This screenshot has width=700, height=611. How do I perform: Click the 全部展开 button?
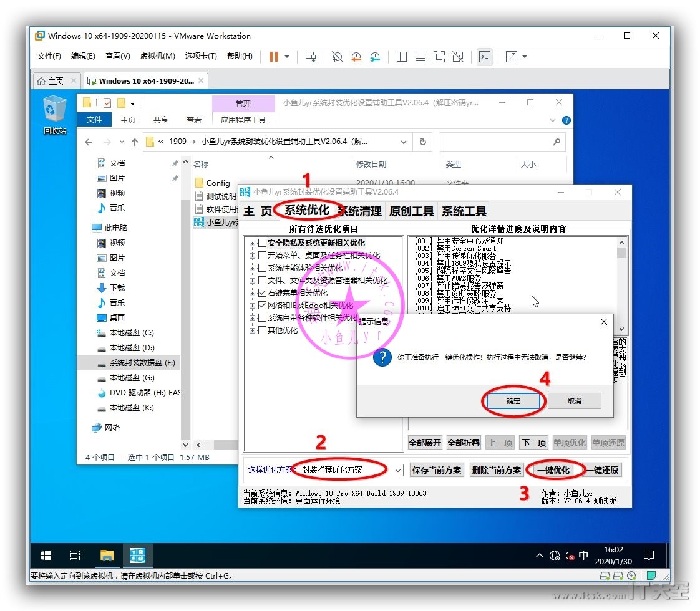[x=425, y=443]
